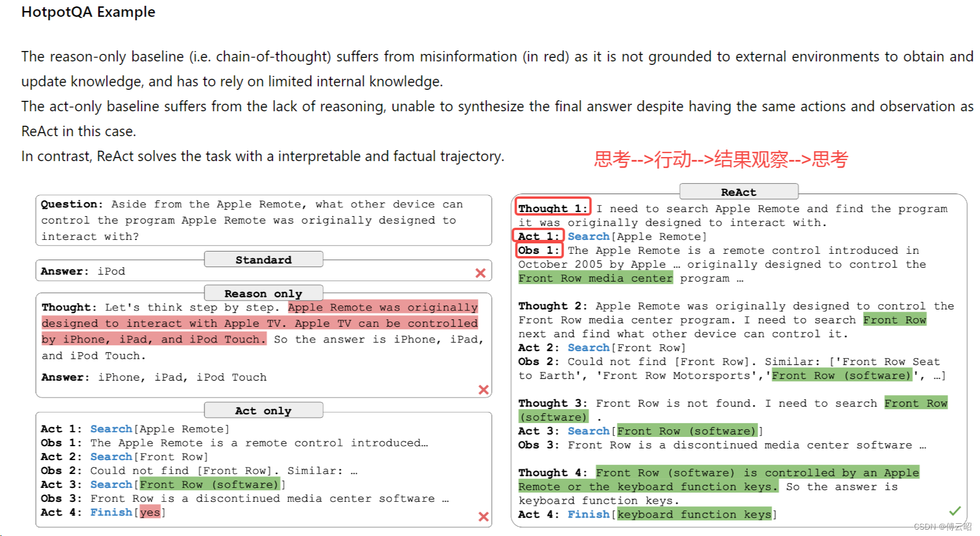The height and width of the screenshot is (536, 980).
Task: Click the "Thought:" label in Reason only box
Action: pos(69,307)
